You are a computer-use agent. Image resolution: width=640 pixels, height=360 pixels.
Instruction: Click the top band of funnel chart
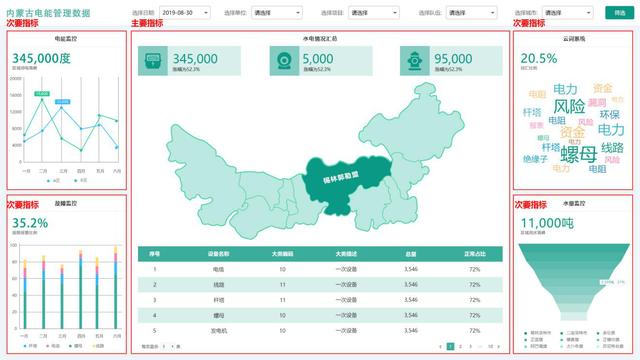pyautogui.click(x=574, y=249)
